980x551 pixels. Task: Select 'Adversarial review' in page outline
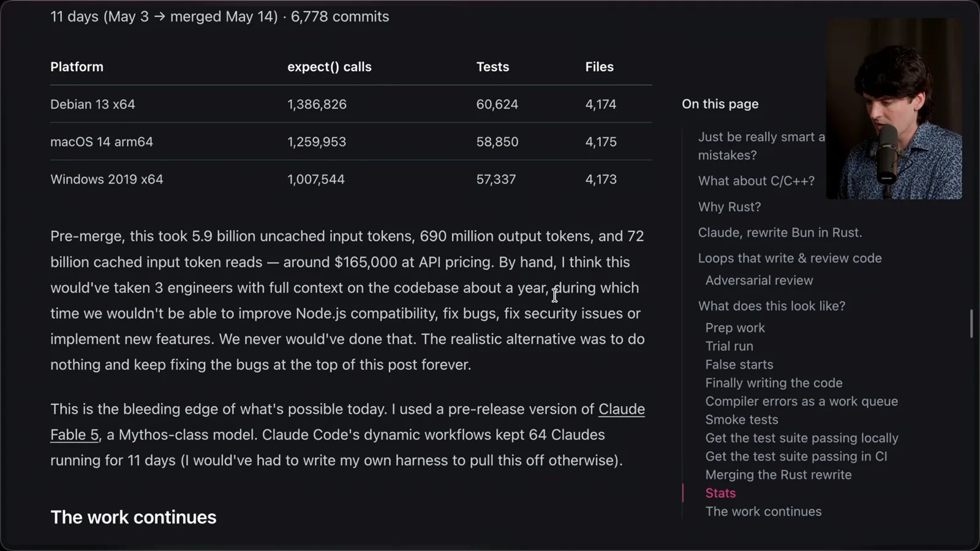759,280
